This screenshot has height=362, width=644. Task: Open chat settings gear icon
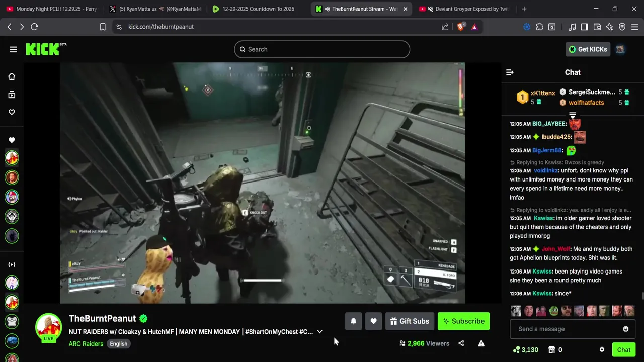(x=602, y=350)
